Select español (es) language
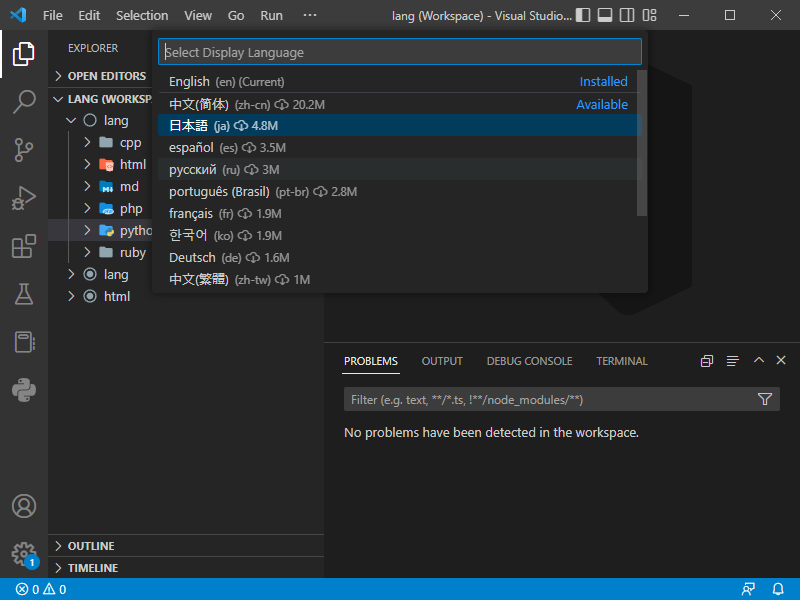 point(399,147)
